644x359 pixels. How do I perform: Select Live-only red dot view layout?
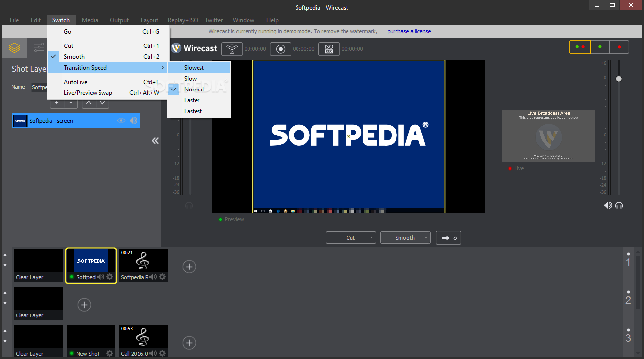pyautogui.click(x=619, y=47)
